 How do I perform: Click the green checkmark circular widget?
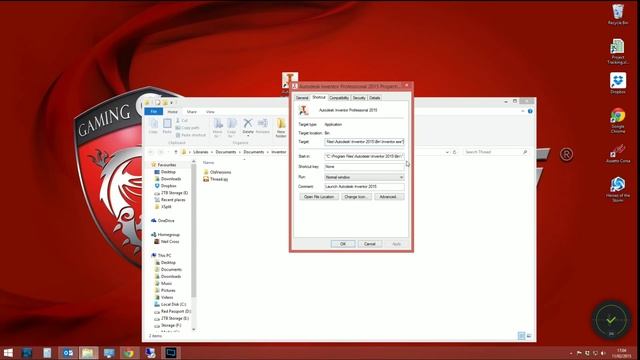(611, 320)
